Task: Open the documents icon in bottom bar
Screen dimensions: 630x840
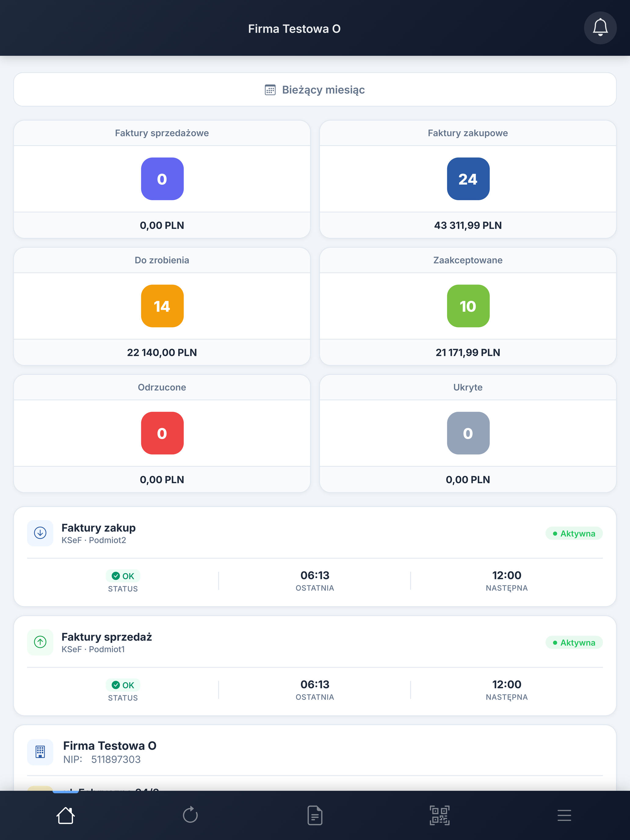Action: coord(315,815)
